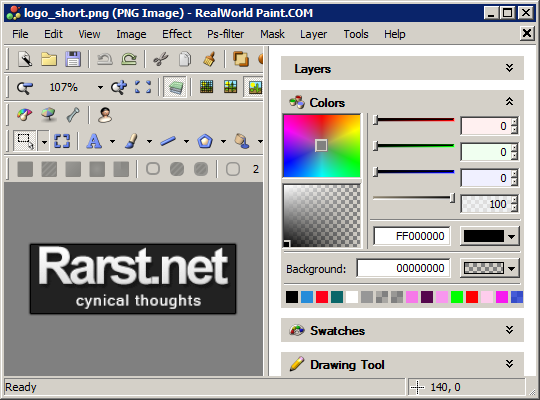This screenshot has height=400, width=540.
Task: Toggle the image background view button
Action: [255, 87]
